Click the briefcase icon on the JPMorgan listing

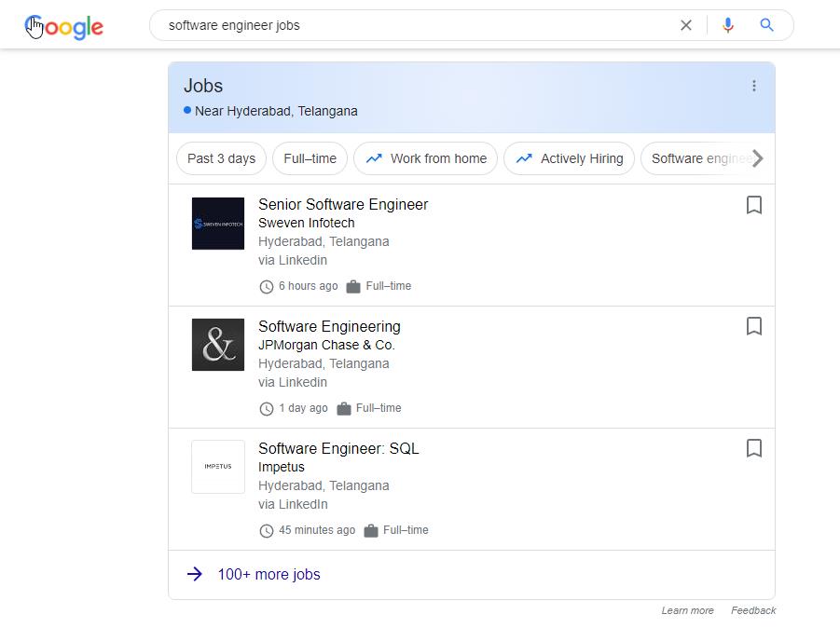355,408
